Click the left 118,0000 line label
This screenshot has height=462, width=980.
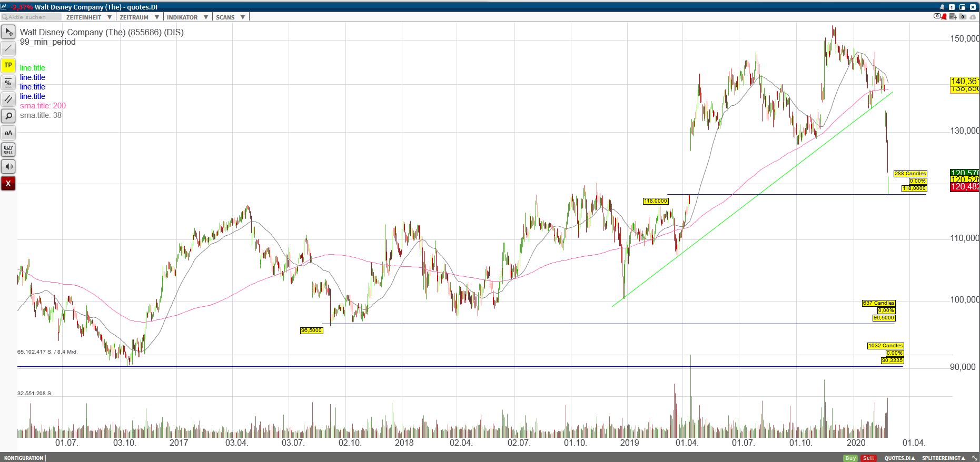click(x=656, y=201)
